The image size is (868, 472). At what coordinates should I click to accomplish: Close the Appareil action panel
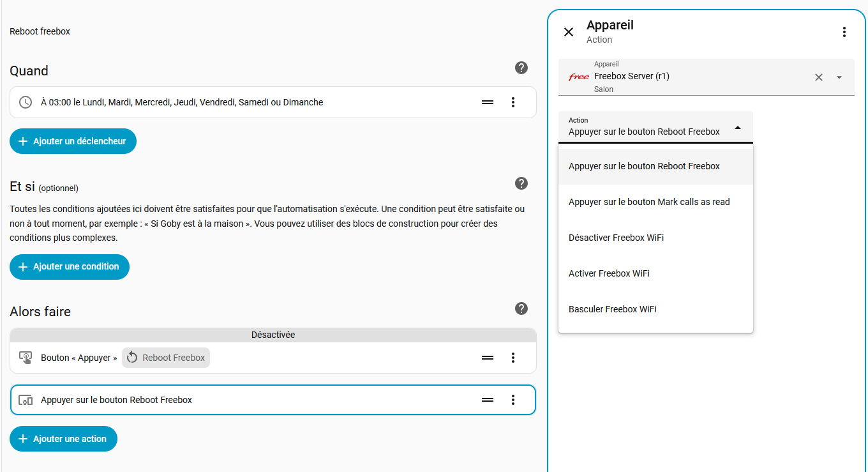pos(569,32)
